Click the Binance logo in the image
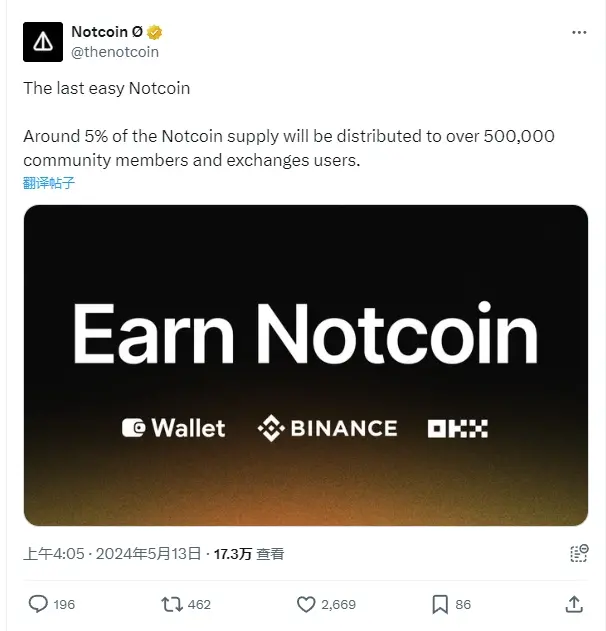The image size is (606, 631). (327, 428)
